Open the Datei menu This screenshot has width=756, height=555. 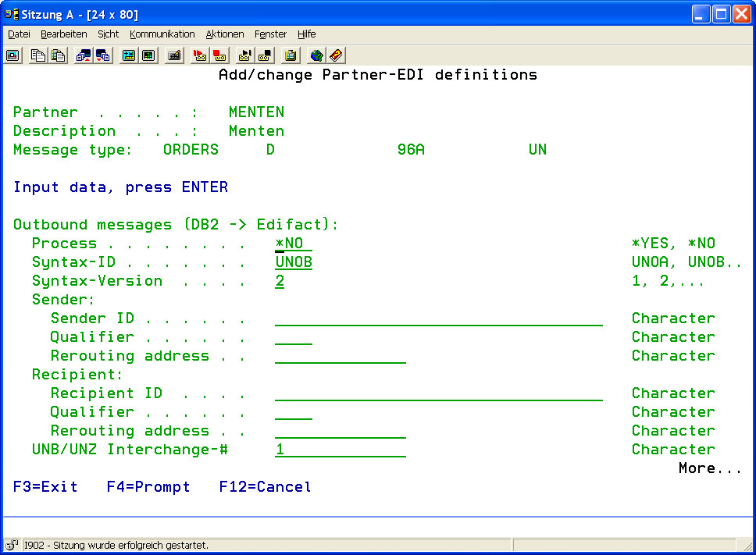[19, 34]
